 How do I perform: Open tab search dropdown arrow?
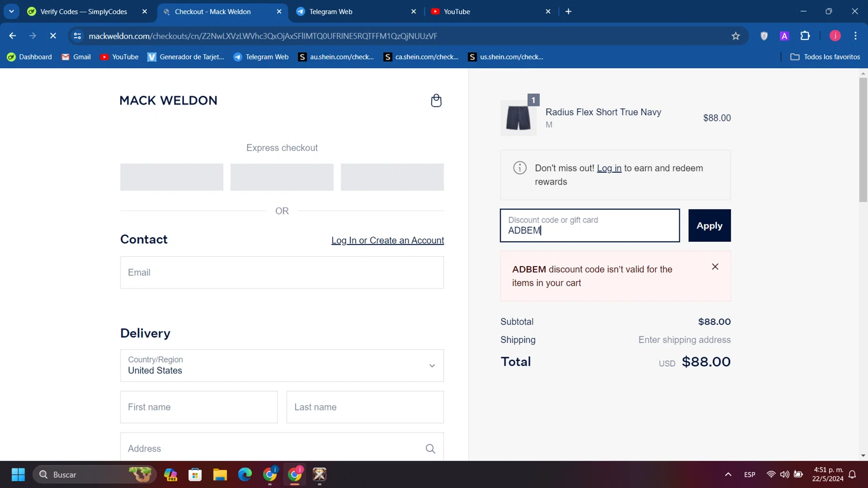coord(11,12)
